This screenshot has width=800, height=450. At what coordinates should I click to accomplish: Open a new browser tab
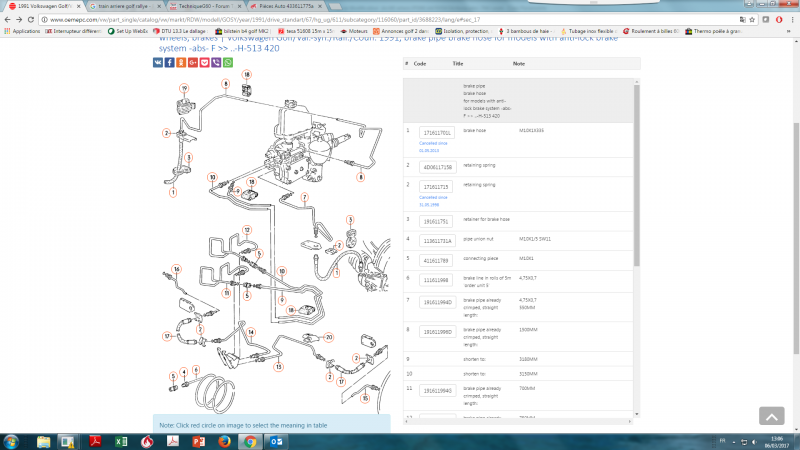[x=335, y=6]
